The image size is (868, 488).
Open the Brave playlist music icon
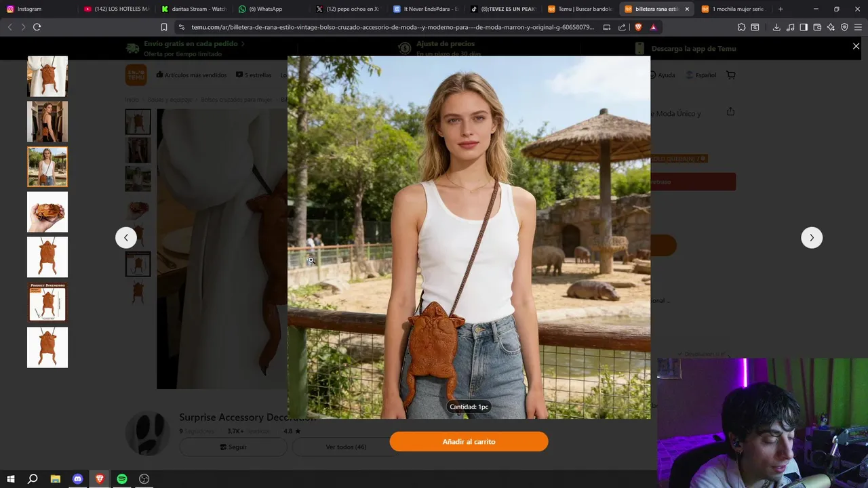click(x=790, y=27)
